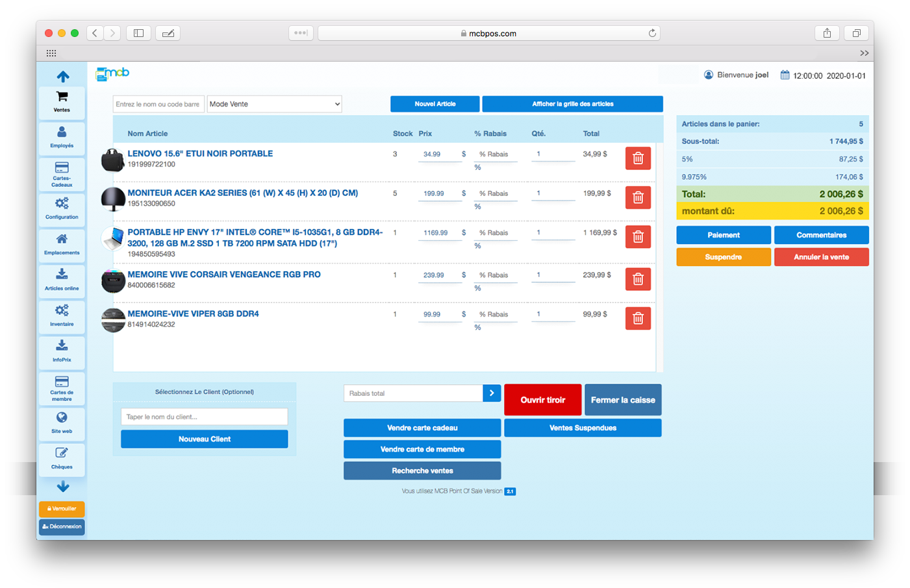The height and width of the screenshot is (588, 910).
Task: Open Recherche ventes
Action: (422, 471)
